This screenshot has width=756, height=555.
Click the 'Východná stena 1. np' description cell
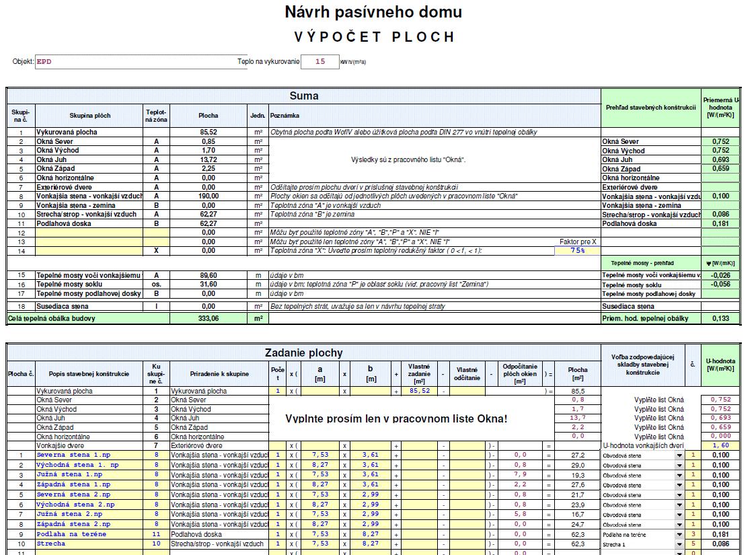tap(89, 465)
